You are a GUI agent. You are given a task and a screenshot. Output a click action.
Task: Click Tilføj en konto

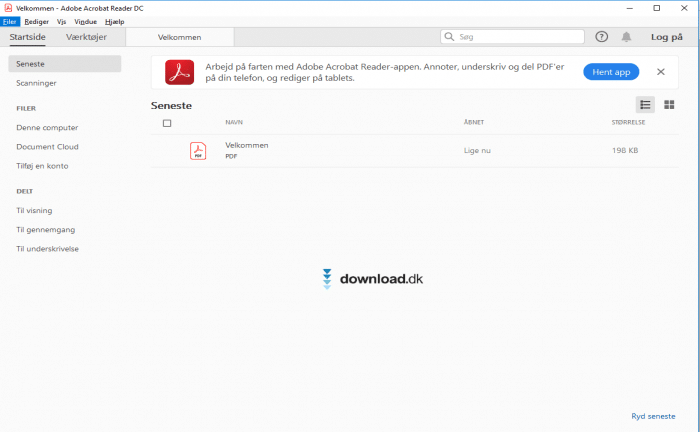point(42,166)
